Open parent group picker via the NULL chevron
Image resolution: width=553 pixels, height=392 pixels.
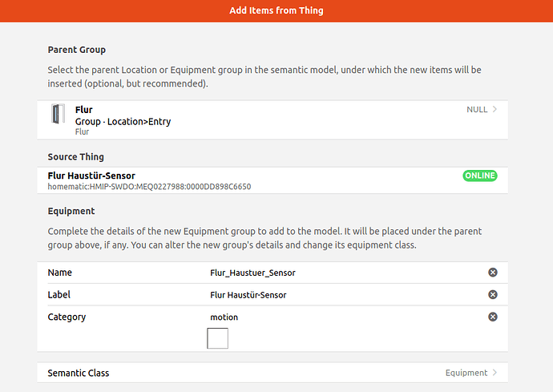494,110
